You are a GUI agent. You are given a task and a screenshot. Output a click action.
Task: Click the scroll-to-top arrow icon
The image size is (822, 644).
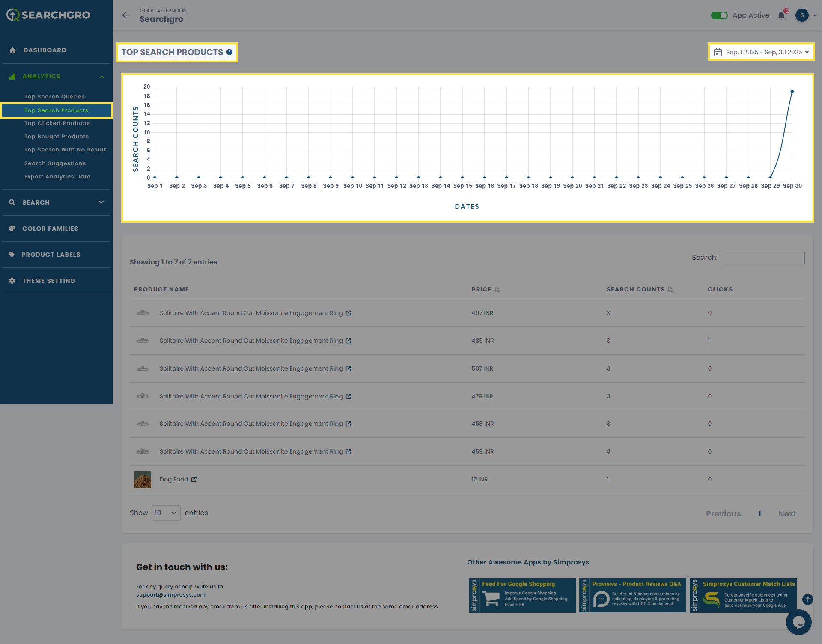click(x=807, y=599)
